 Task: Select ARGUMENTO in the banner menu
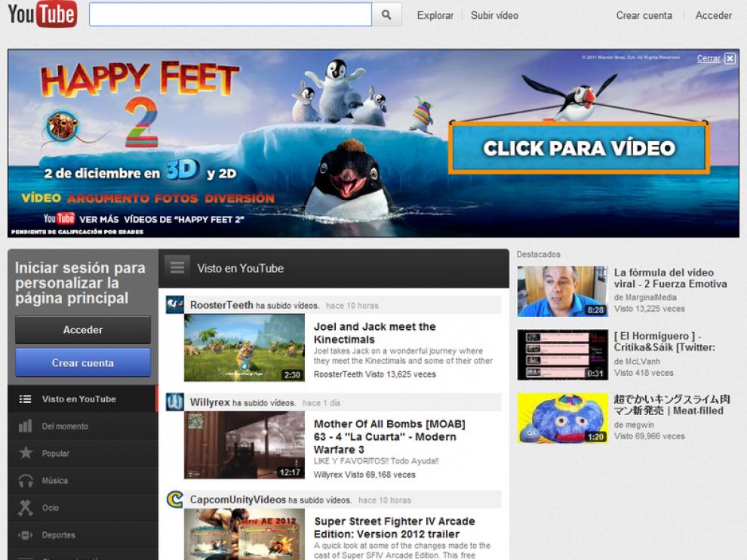coord(108,198)
